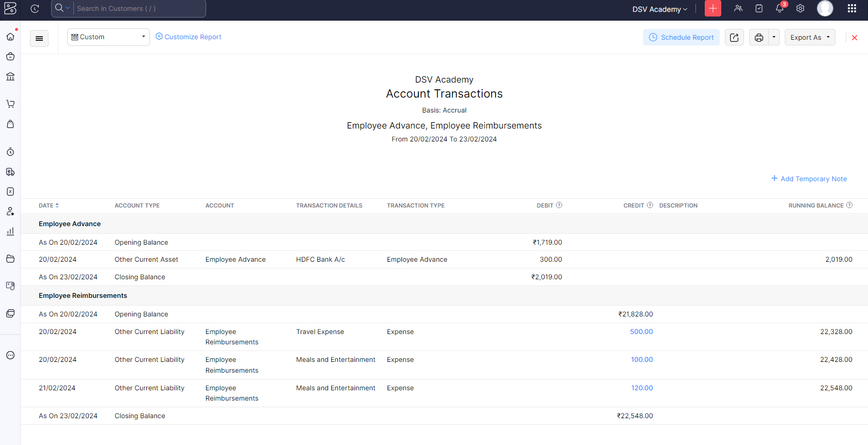Click the share report icon

(x=734, y=37)
